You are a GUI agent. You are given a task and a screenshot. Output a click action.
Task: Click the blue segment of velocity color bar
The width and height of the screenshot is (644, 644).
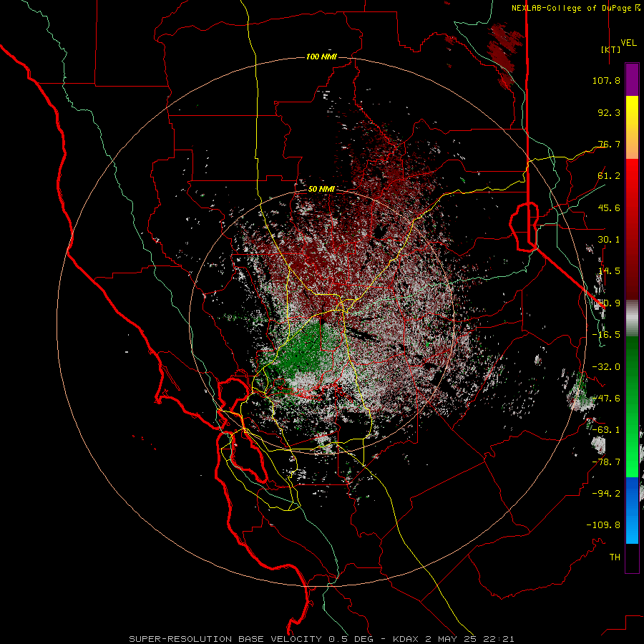632,510
